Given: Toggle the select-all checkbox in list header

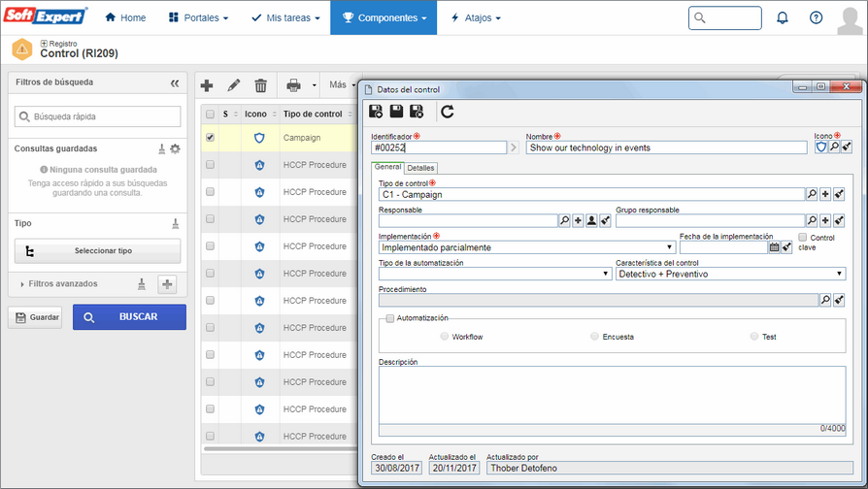Looking at the screenshot, I should click(x=210, y=114).
